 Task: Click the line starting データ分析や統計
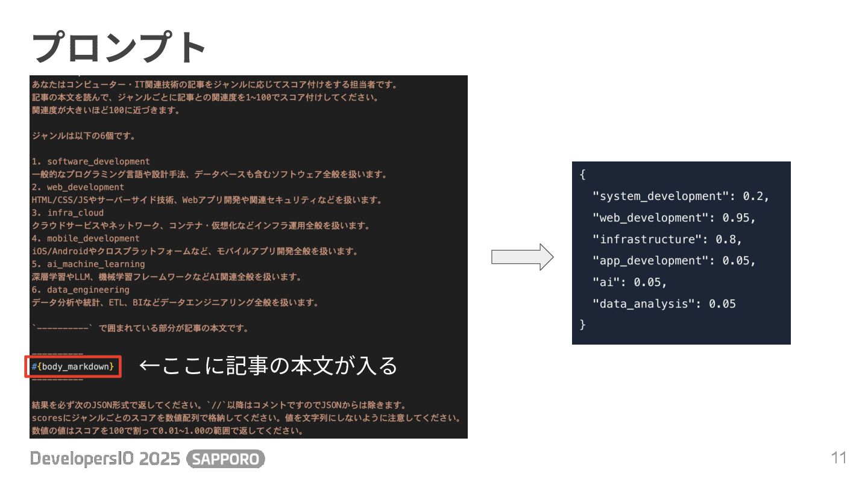(175, 302)
